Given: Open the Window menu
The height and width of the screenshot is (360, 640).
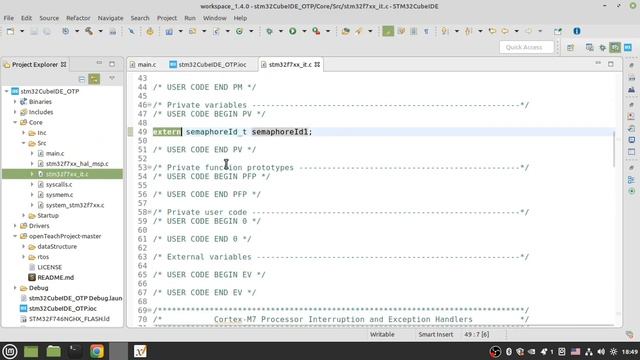Looking at the screenshot, I should pyautogui.click(x=215, y=18).
